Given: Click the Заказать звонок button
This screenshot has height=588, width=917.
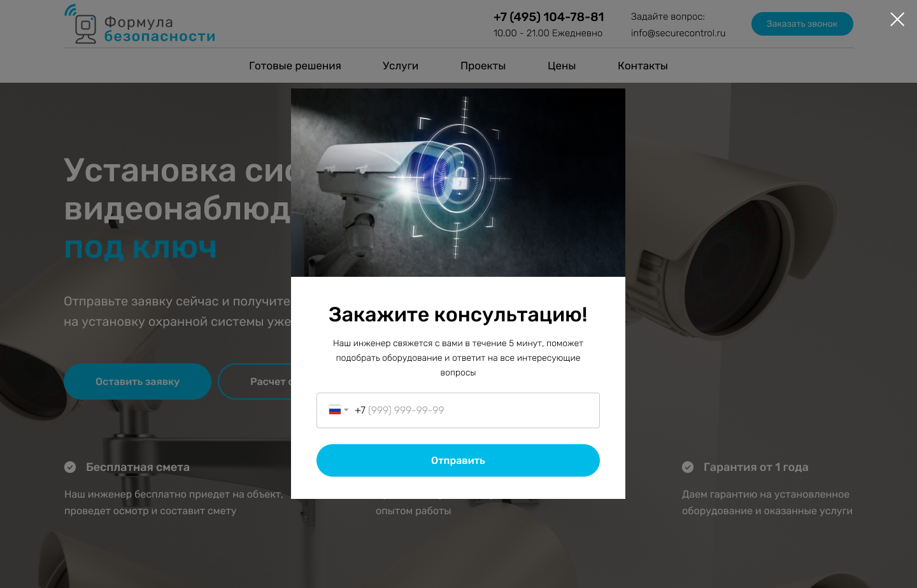Looking at the screenshot, I should (x=802, y=24).
